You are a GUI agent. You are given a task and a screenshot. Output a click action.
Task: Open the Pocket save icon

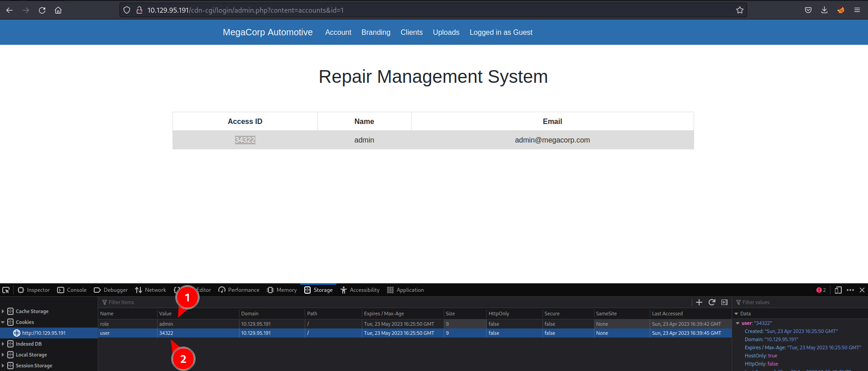(x=808, y=10)
